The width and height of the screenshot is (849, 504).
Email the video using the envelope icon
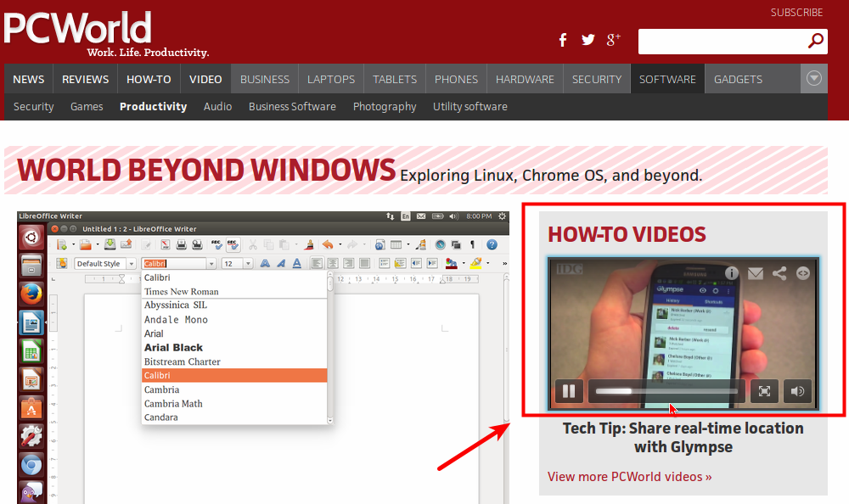pos(756,273)
